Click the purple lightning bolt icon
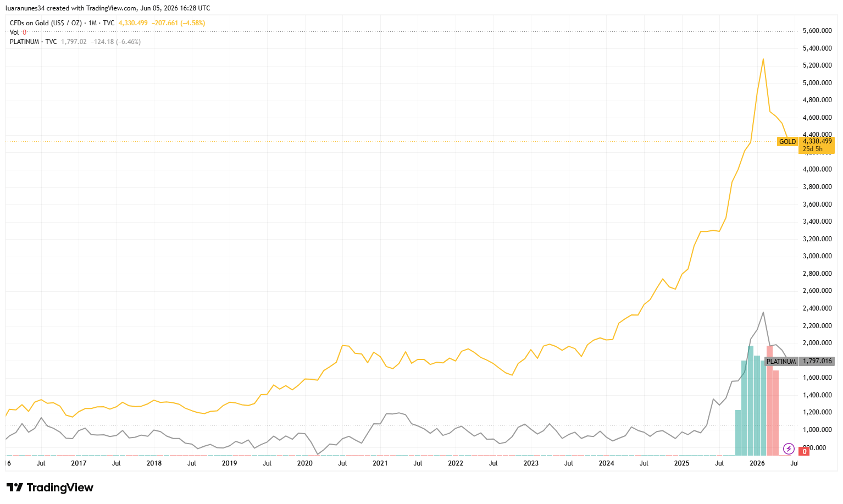The image size is (843, 504). [x=789, y=449]
